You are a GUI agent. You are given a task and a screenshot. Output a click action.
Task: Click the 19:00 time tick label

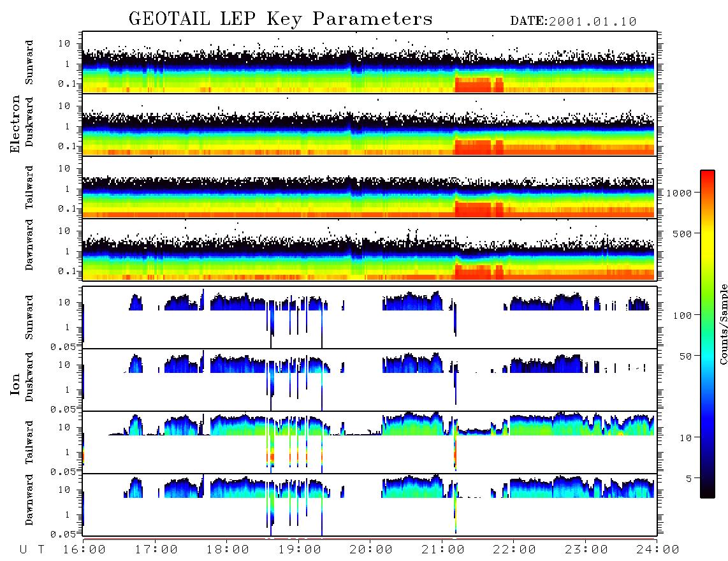300,550
